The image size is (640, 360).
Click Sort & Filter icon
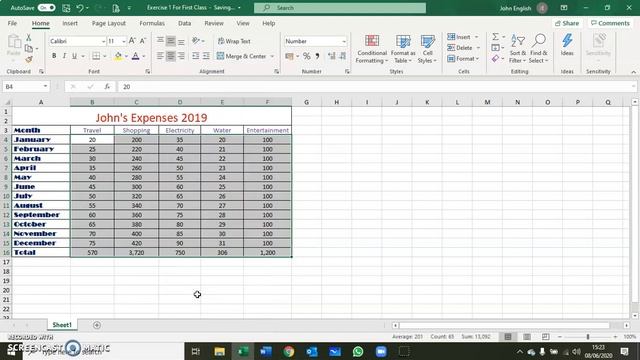point(518,49)
